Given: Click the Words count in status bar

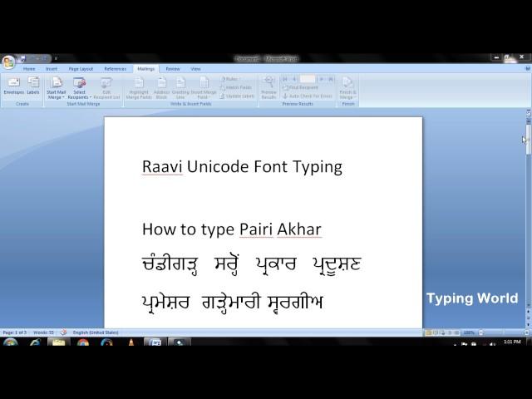Looking at the screenshot, I should [43, 332].
